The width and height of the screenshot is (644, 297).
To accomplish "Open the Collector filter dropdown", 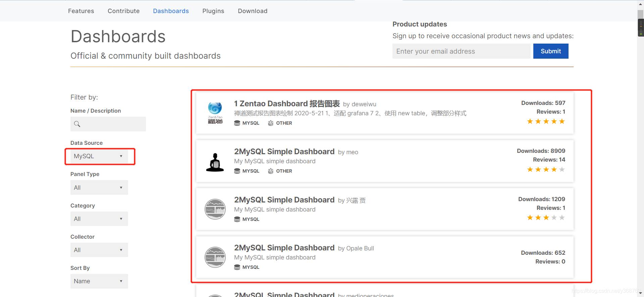I will [99, 250].
